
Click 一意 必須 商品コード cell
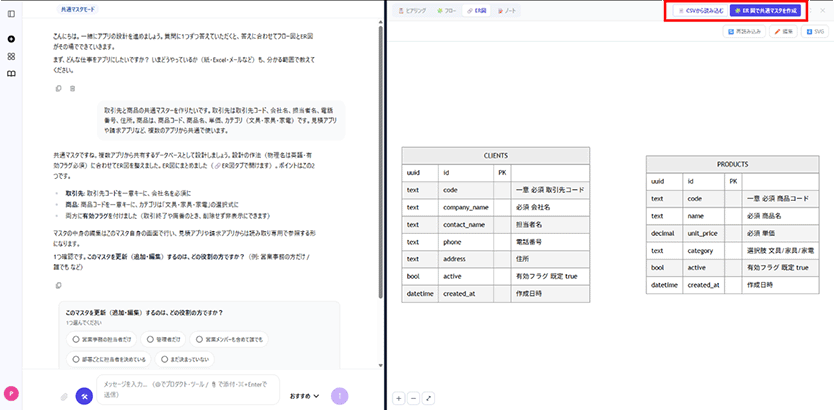coord(781,198)
